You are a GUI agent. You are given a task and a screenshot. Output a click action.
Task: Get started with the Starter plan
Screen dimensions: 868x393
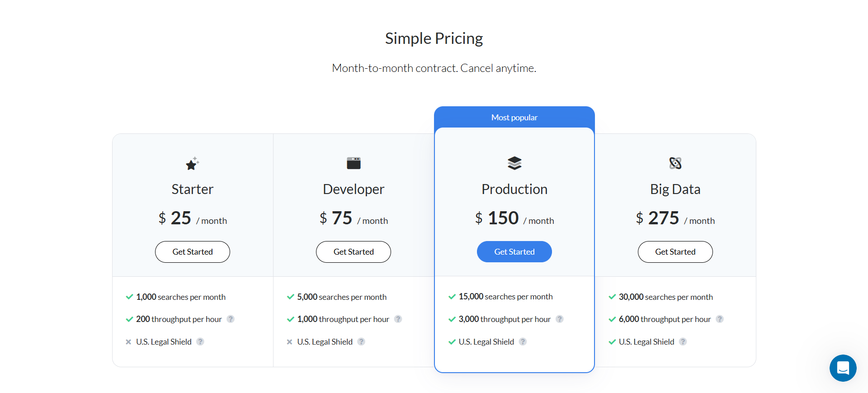193,252
